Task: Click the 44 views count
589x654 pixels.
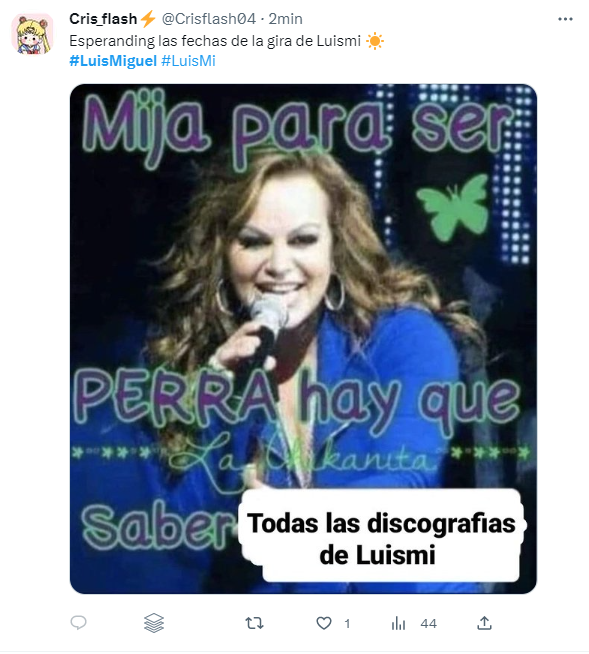Action: click(x=428, y=624)
